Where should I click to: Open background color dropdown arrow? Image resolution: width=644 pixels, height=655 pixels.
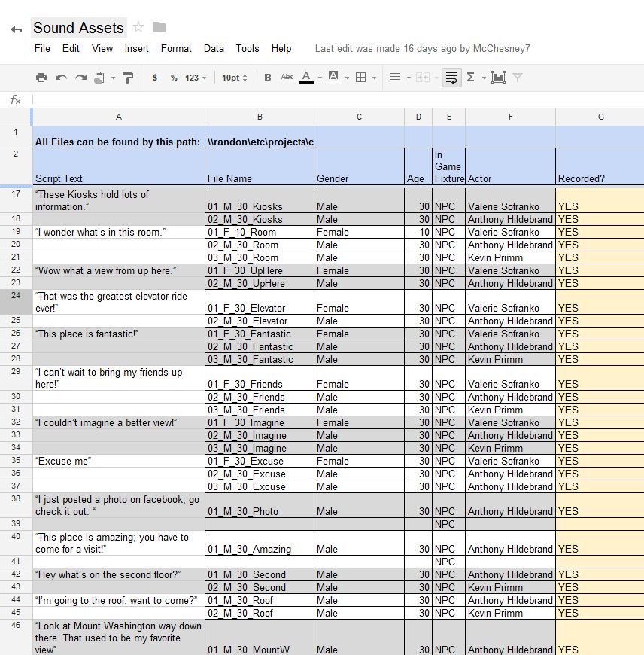(x=347, y=78)
